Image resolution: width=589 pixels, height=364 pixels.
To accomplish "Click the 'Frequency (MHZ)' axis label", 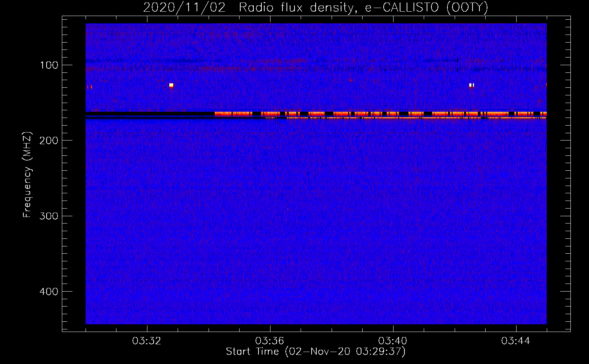I will 27,174.
